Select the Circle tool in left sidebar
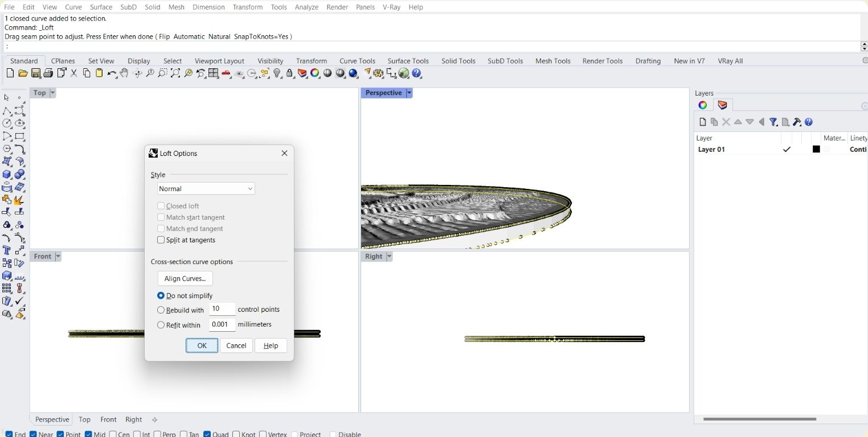The width and height of the screenshot is (868, 437). (7, 123)
